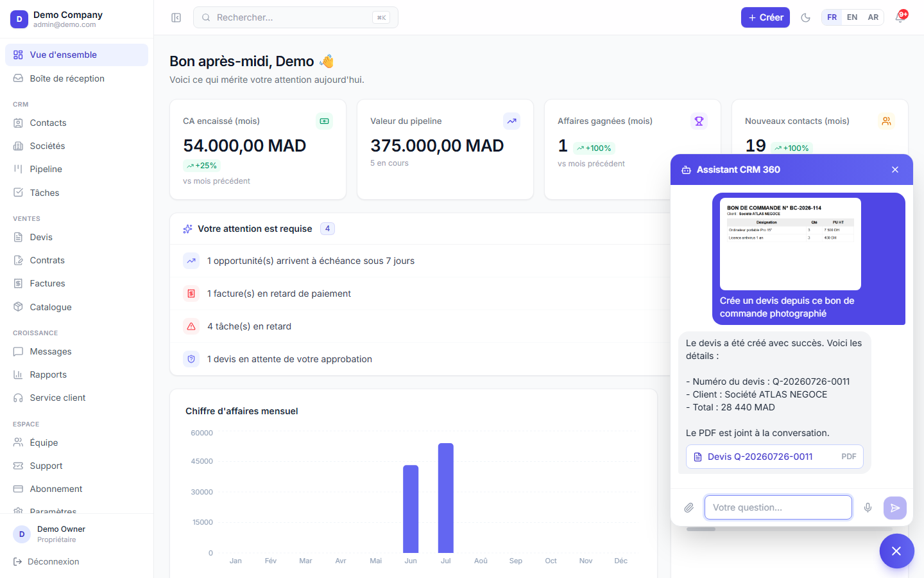Screen dimensions: 924x578
Task: Click the Tâches checklist icon
Action: tap(18, 193)
